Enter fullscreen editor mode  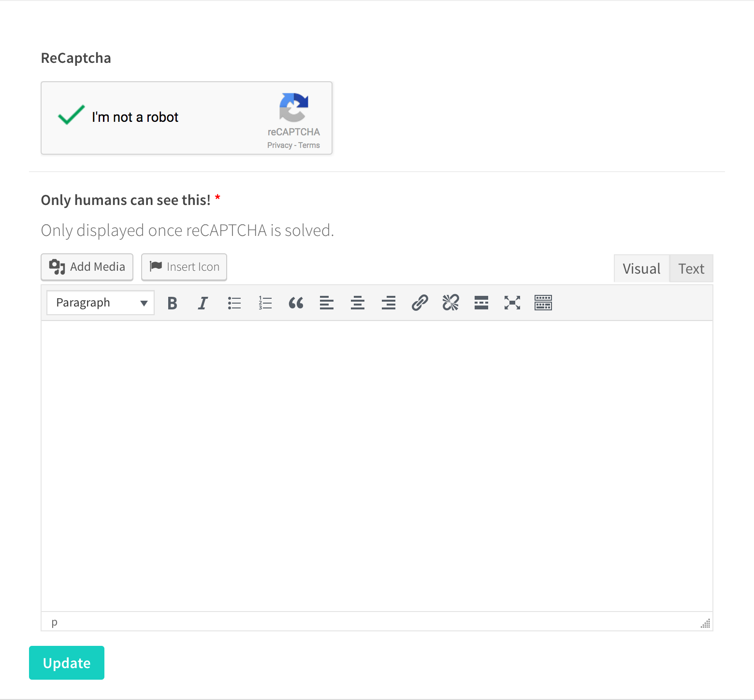[x=512, y=303]
